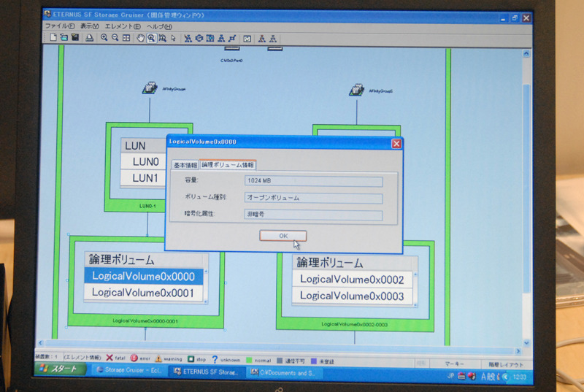Select the highlighted zoom-area magnifier tool

point(151,38)
